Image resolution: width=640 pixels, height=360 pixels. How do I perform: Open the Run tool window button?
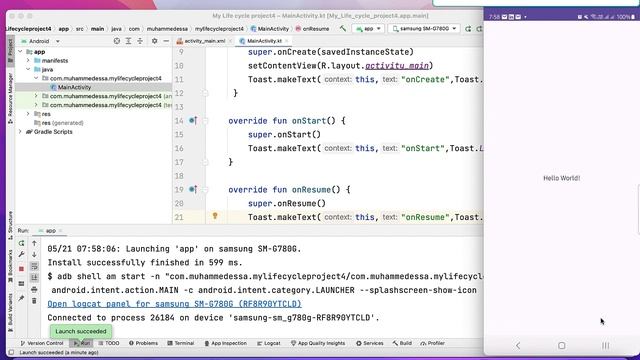coord(82,343)
